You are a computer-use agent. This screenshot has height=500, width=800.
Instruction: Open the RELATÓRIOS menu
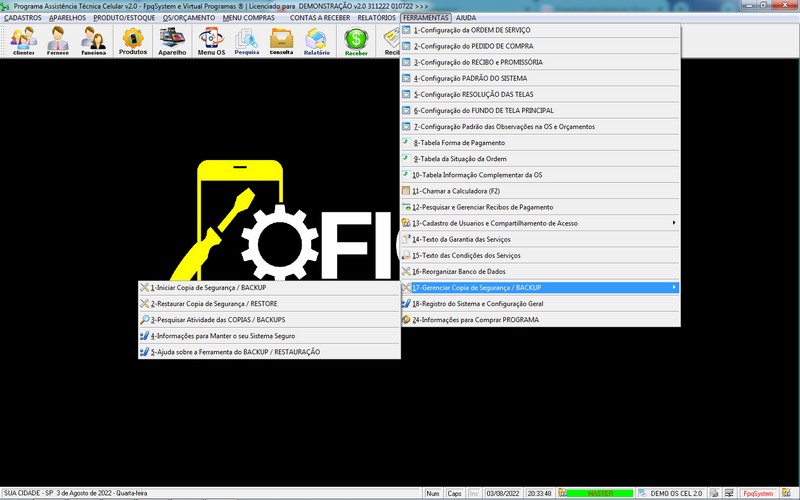[377, 18]
